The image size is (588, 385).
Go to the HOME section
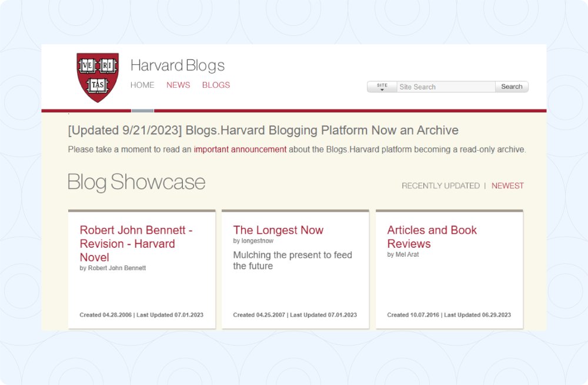point(142,85)
